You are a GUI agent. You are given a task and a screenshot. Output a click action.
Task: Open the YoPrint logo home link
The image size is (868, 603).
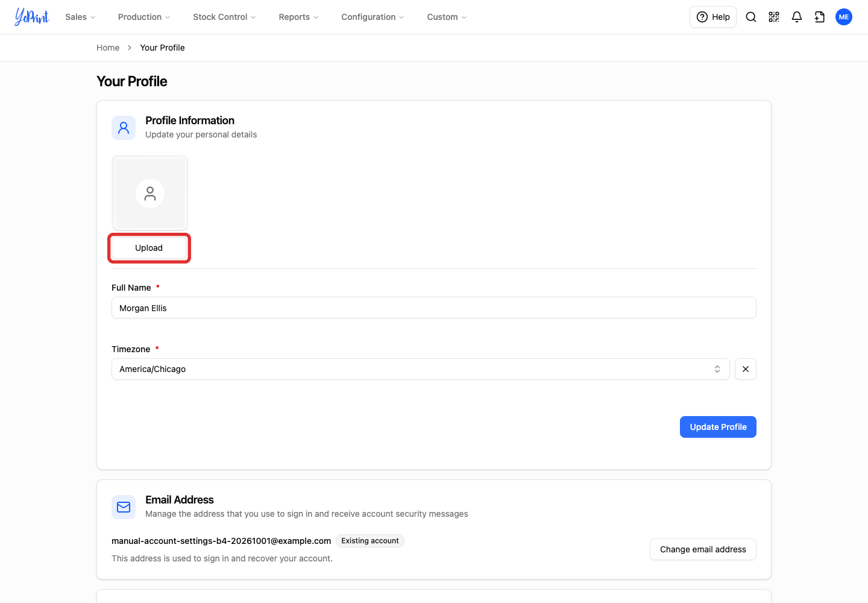(32, 17)
